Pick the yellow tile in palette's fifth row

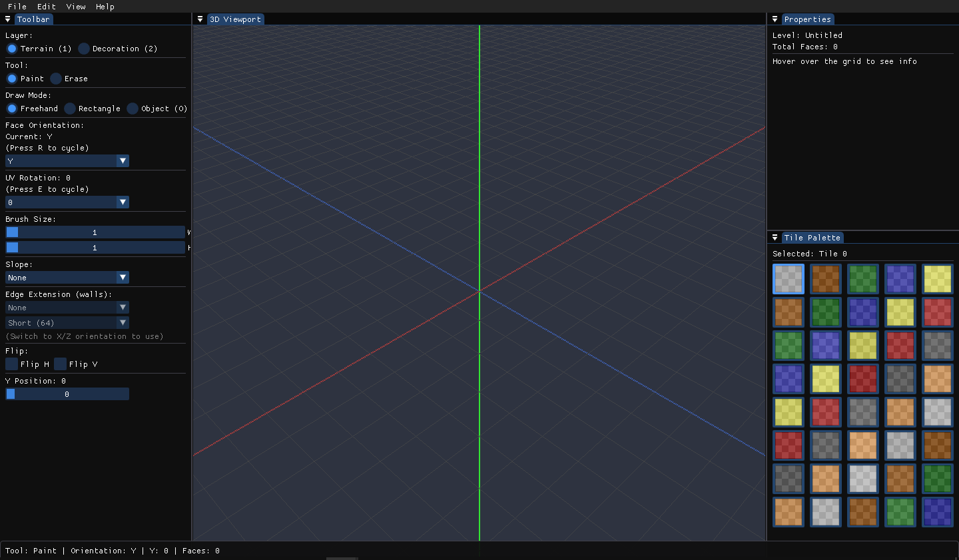pyautogui.click(x=789, y=412)
